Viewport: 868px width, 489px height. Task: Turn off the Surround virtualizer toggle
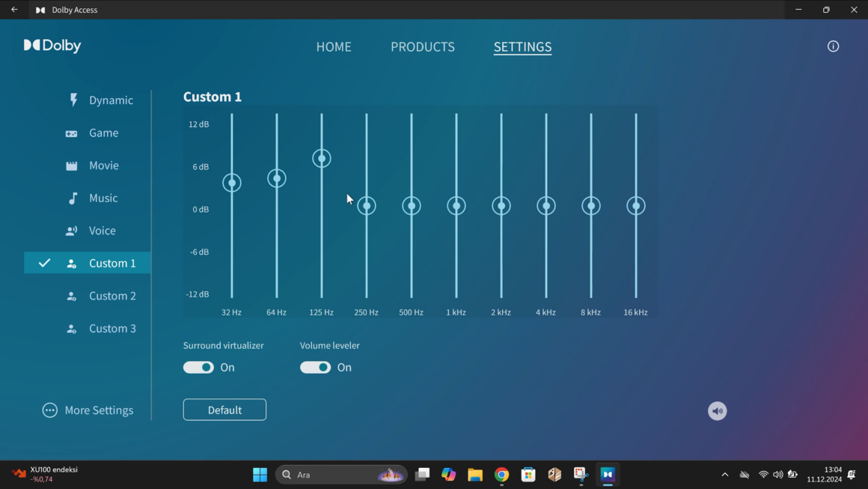[198, 368]
